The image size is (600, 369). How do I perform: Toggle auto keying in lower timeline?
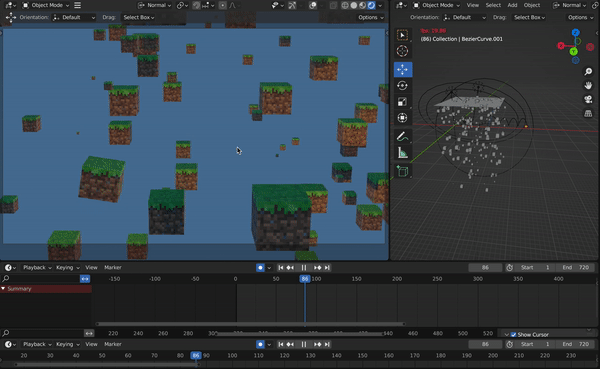pos(260,344)
